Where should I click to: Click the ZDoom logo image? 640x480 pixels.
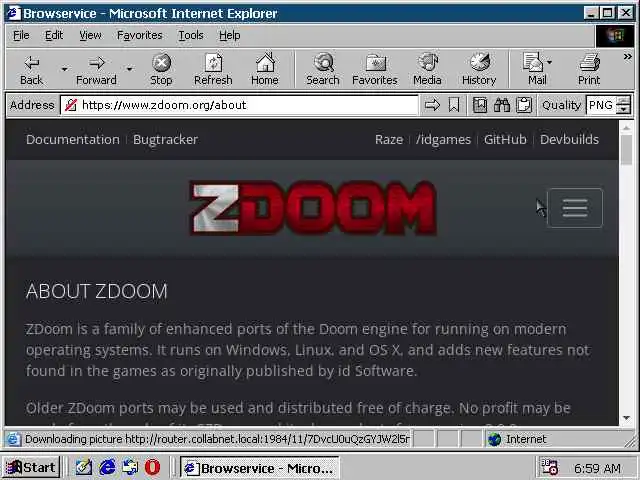(x=313, y=208)
